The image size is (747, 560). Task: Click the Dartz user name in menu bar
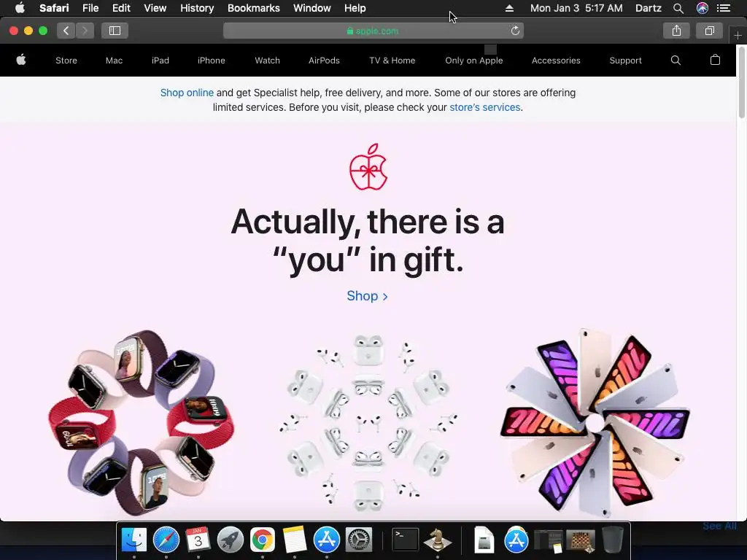pos(648,8)
